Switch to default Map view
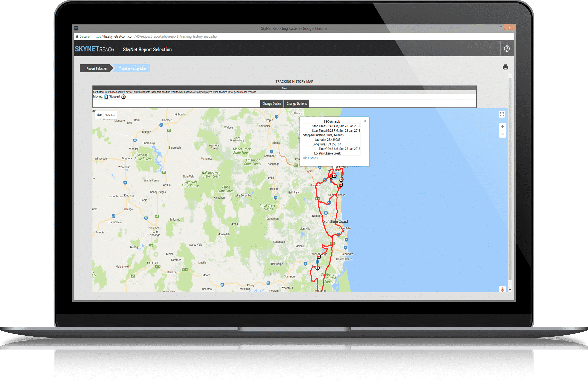Image resolution: width=588 pixels, height=381 pixels. click(x=99, y=115)
